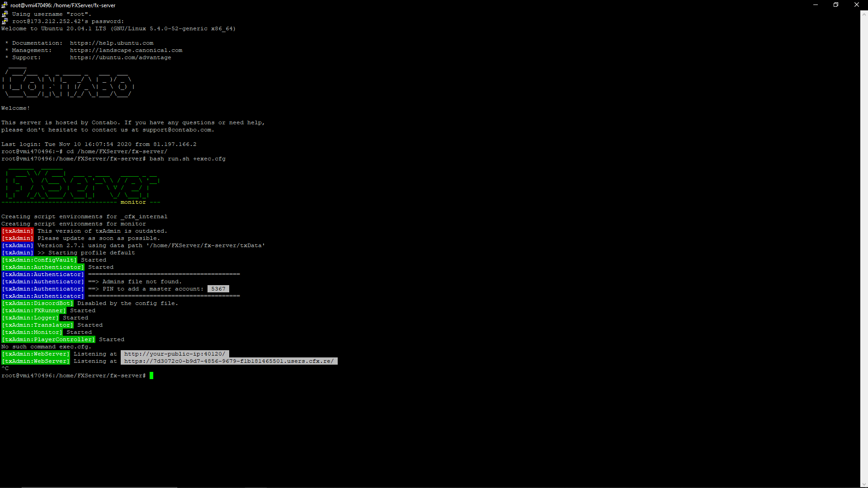Click the support@contabo.com email text

[x=177, y=130]
